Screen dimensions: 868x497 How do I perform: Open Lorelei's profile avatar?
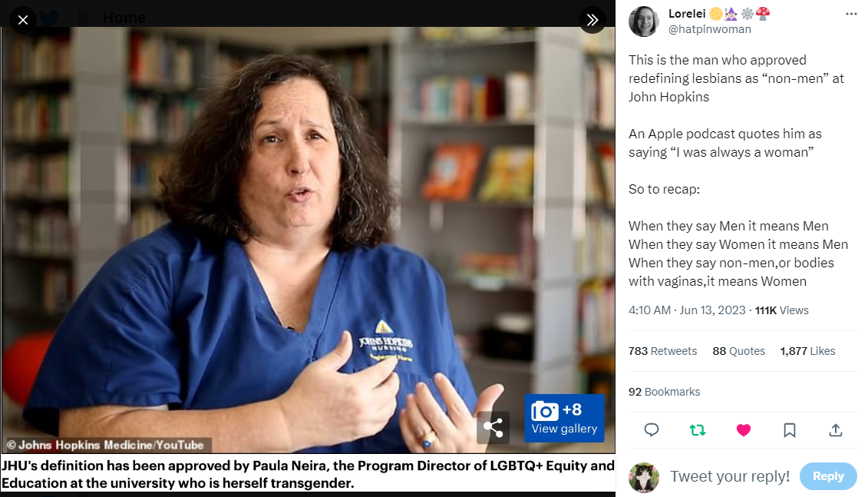pyautogui.click(x=644, y=22)
